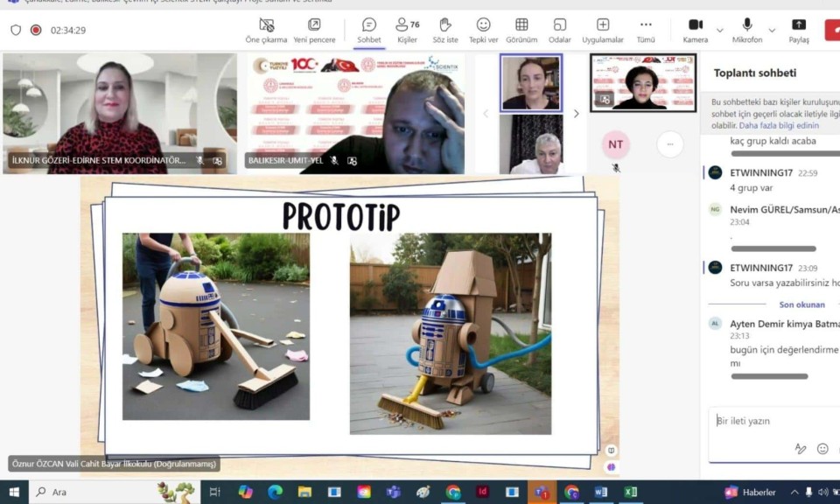Image resolution: width=840 pixels, height=504 pixels.
Task: Raise hand with Söz iste
Action: tap(445, 31)
